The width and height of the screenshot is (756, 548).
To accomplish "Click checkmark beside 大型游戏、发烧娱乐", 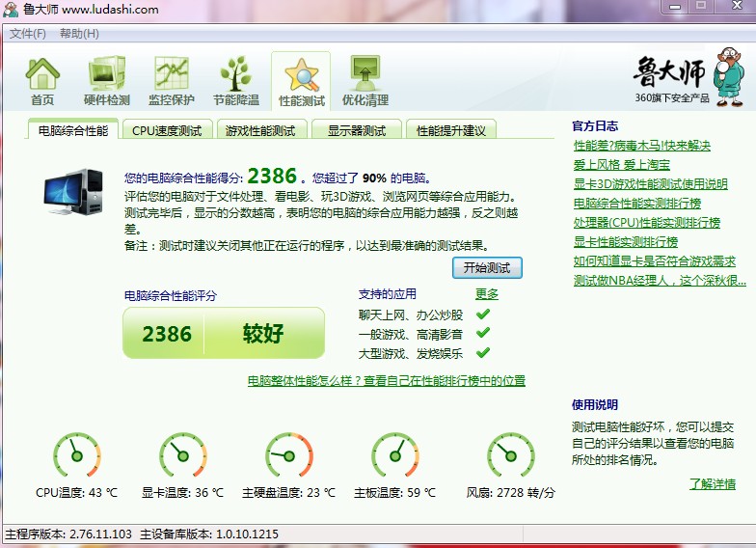I will (x=482, y=353).
